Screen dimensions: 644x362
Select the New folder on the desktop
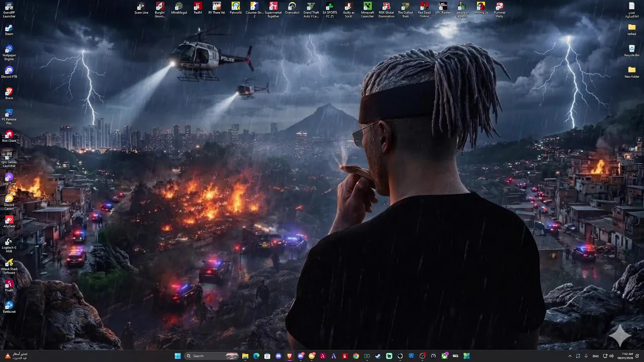tap(632, 72)
